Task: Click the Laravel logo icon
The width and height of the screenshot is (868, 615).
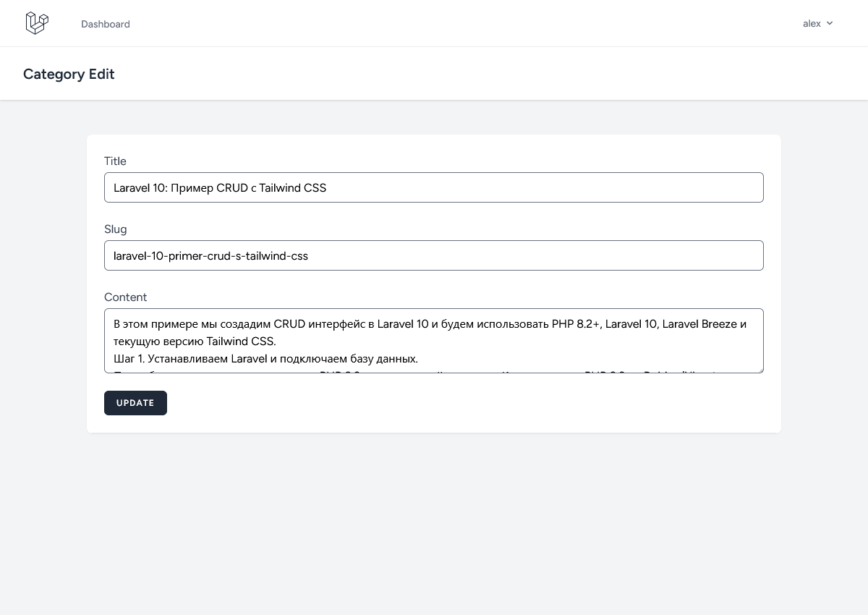Action: tap(37, 23)
